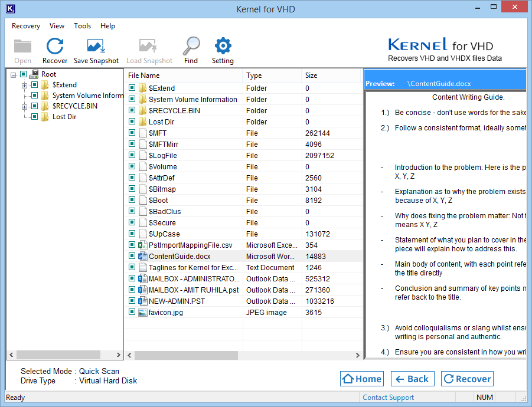The height and width of the screenshot is (407, 532).
Task: Click the $Extend folder icon in file list
Action: click(142, 88)
